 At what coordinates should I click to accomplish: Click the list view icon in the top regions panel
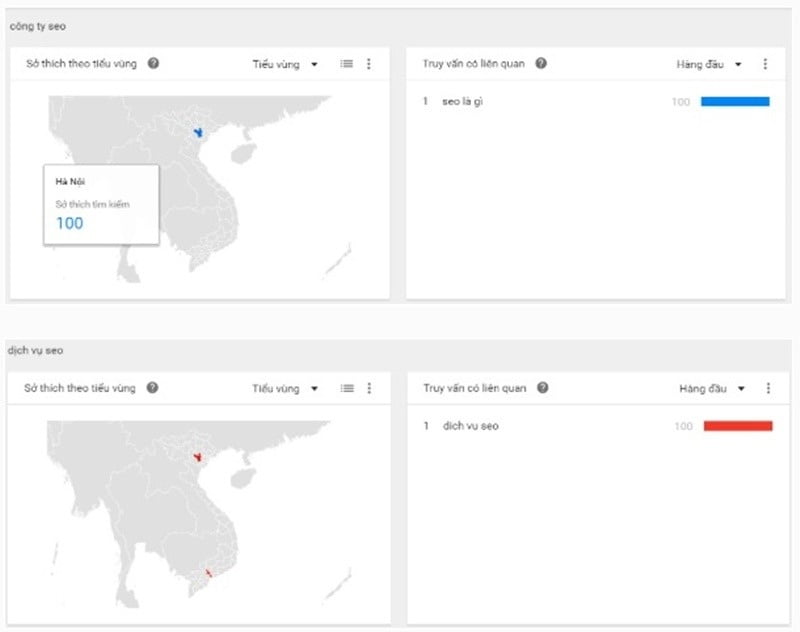click(x=346, y=63)
